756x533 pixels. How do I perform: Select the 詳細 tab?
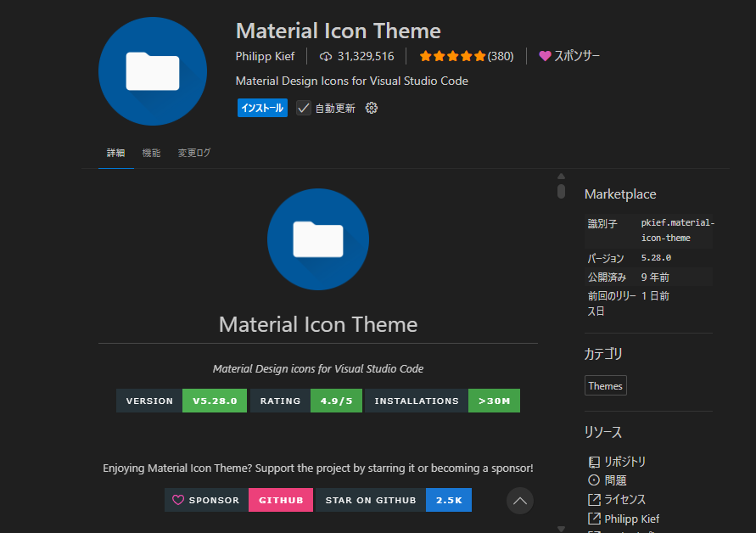coord(115,153)
